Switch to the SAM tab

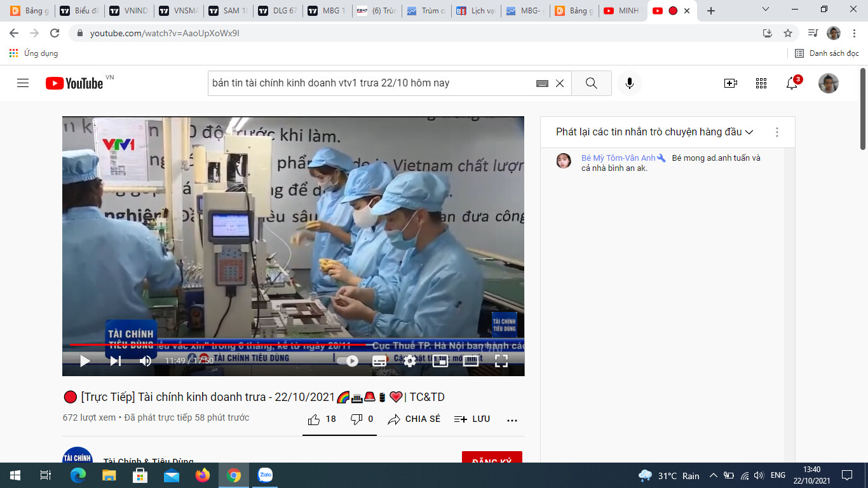point(229,11)
